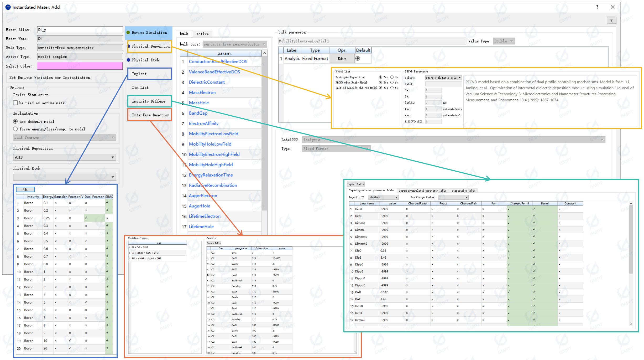Click the BA0h 104000 value cell
Screen dimensions: 644x360
tap(282, 258)
